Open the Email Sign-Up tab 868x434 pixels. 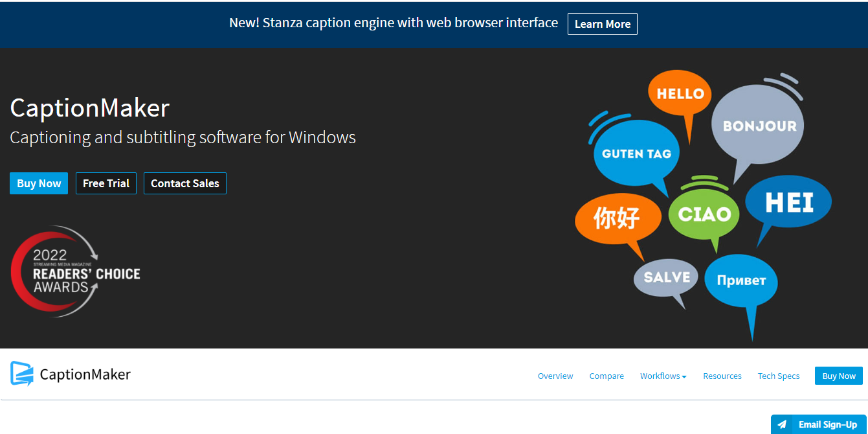coord(819,424)
